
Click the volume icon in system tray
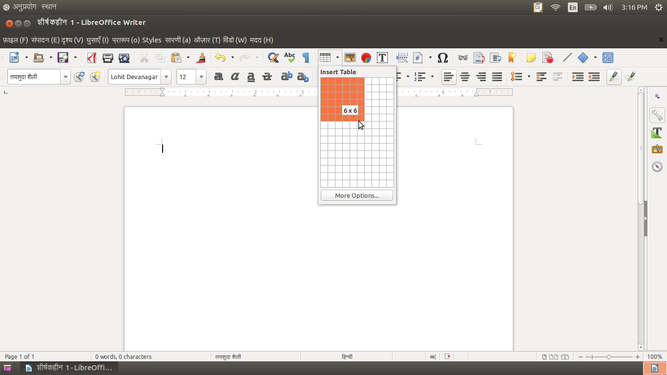(608, 7)
